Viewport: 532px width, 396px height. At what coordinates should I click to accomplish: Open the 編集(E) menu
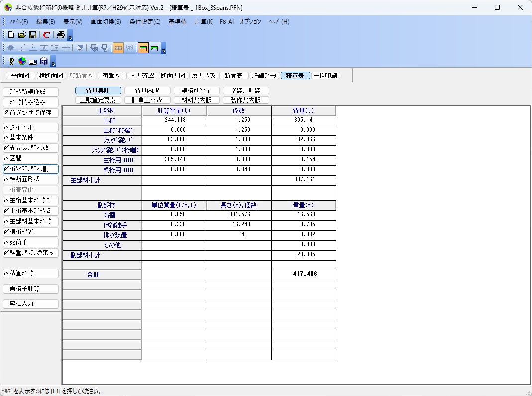45,22
